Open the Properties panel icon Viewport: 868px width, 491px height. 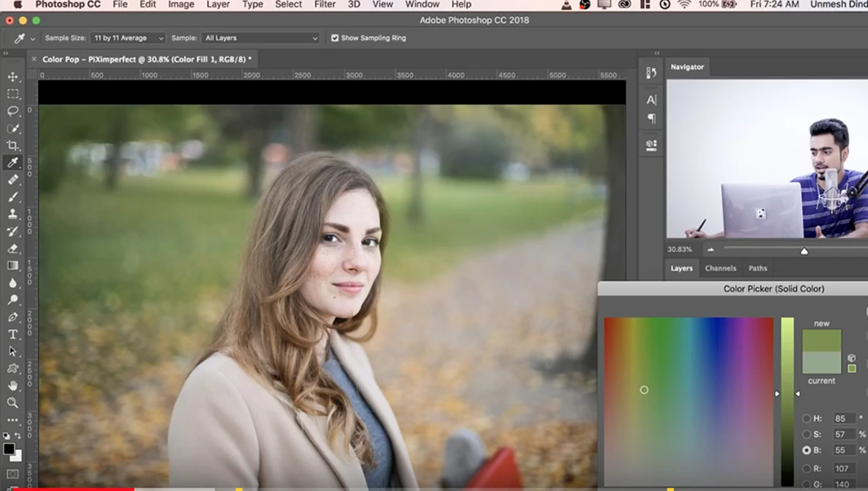click(x=651, y=145)
